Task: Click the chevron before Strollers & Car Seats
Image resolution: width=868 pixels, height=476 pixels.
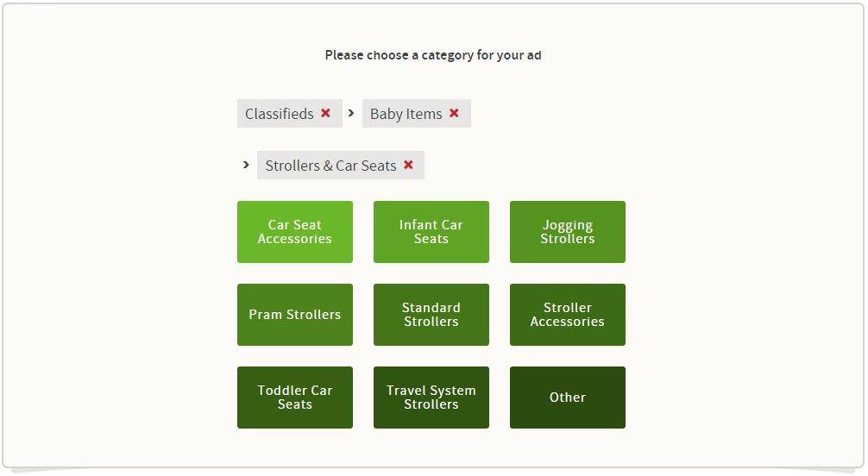Action: [x=246, y=165]
